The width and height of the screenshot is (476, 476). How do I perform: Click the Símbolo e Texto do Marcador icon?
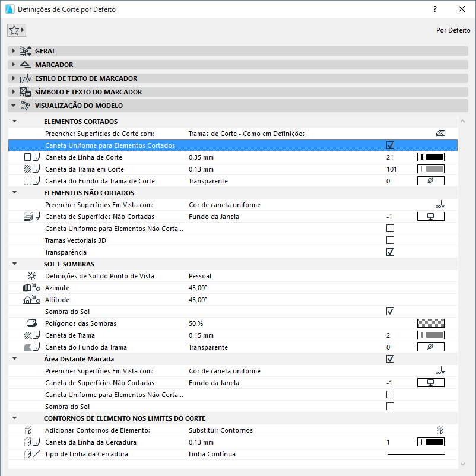click(x=26, y=92)
